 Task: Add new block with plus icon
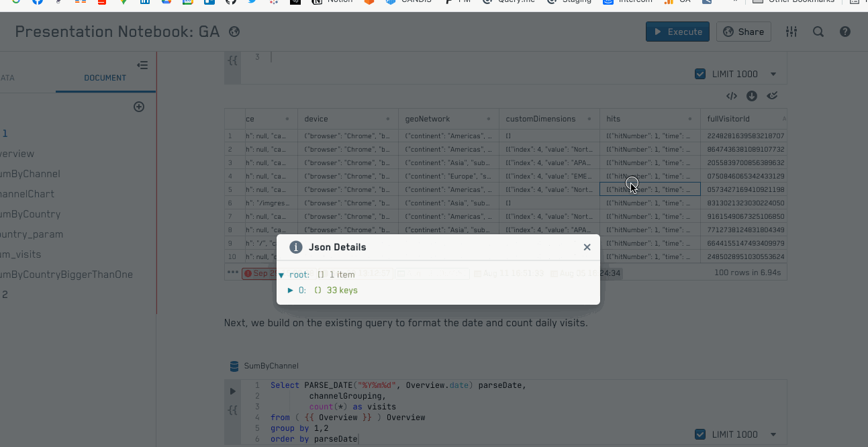point(139,107)
